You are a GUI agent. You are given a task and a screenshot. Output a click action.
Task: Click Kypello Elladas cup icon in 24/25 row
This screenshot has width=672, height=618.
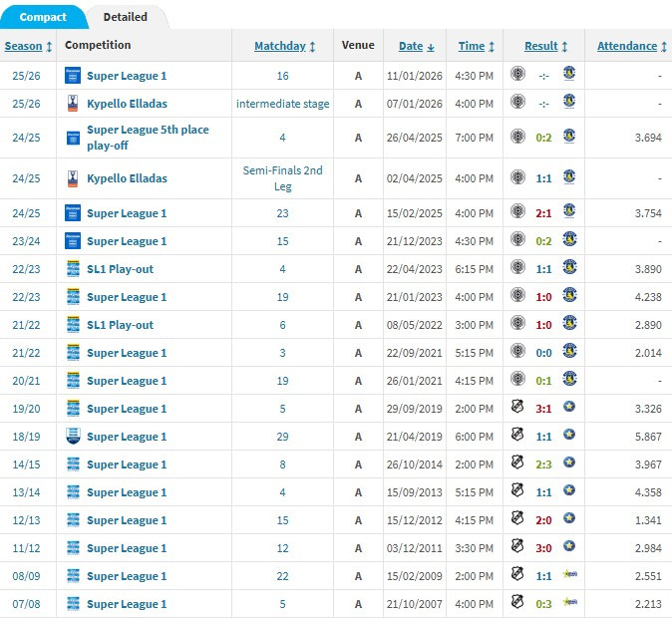pos(72,178)
